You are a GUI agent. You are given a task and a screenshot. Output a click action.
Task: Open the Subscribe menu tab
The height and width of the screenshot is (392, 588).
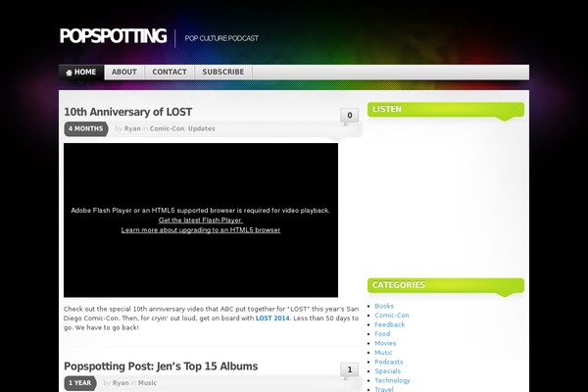223,72
